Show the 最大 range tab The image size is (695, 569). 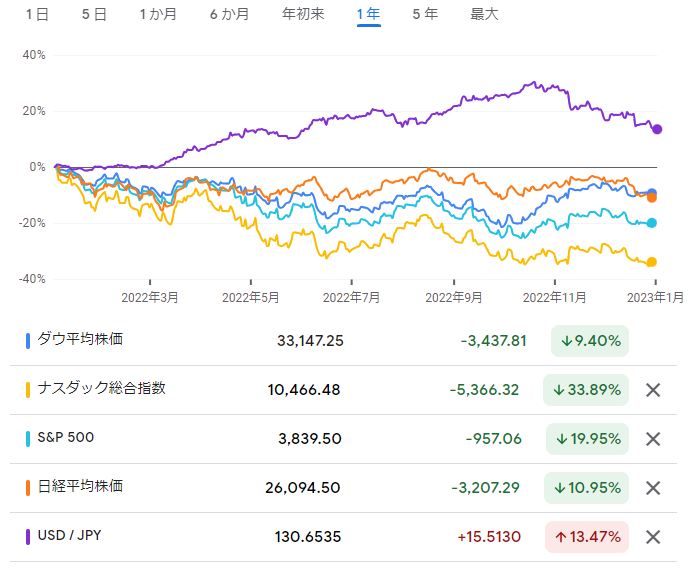pyautogui.click(x=484, y=14)
